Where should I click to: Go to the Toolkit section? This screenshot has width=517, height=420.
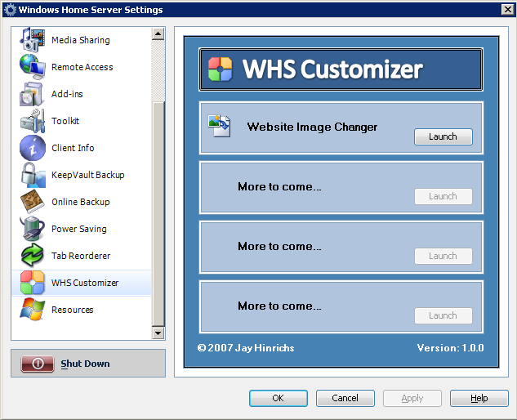tap(65, 121)
